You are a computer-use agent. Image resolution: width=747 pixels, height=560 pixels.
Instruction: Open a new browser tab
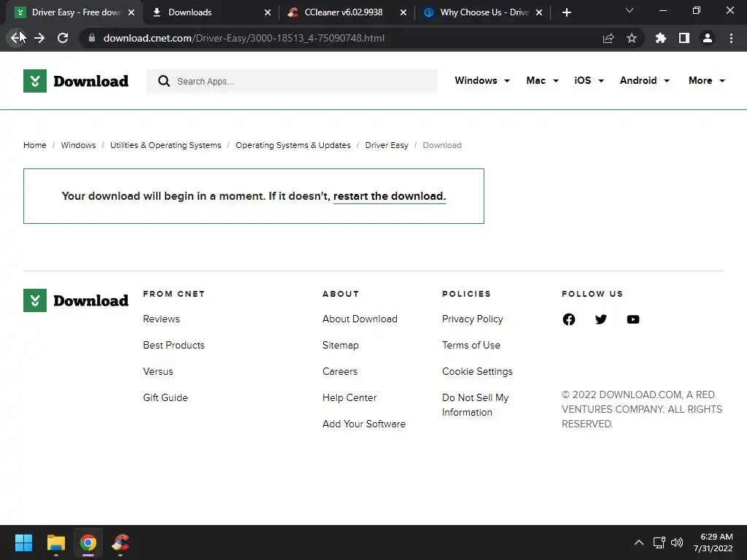click(566, 12)
